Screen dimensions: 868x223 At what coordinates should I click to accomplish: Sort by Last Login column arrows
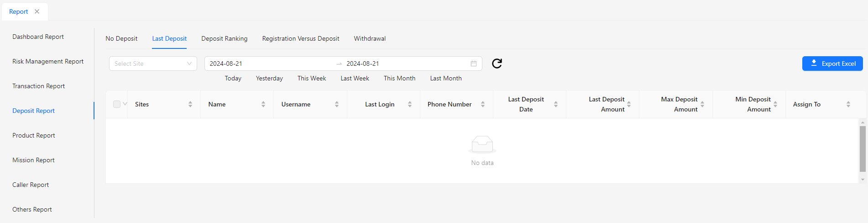point(410,104)
